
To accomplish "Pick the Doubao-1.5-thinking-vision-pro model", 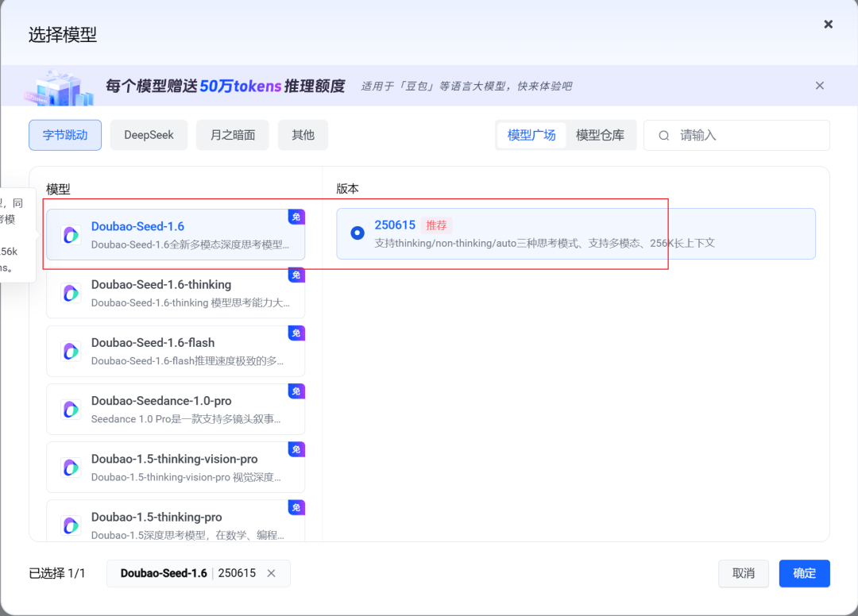I will (176, 468).
